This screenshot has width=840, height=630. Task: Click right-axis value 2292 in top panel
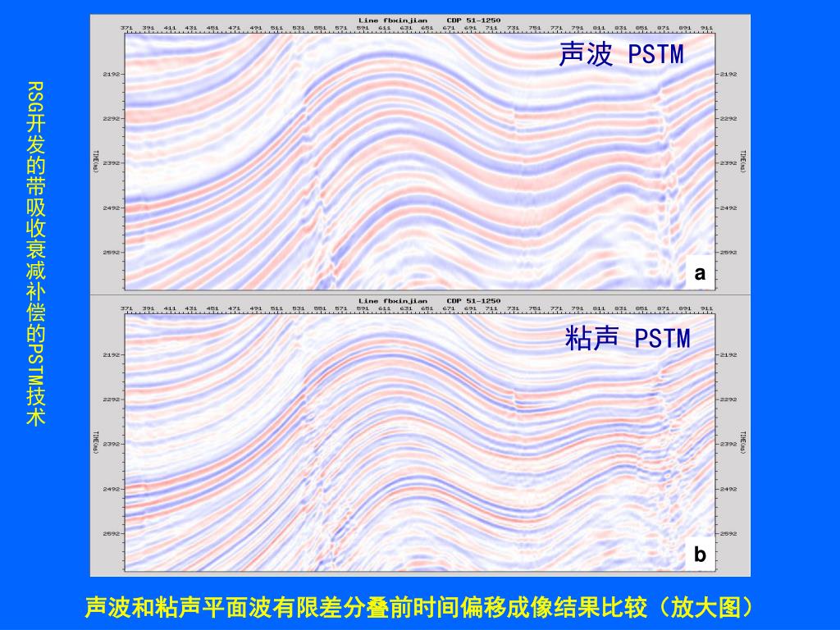(728, 118)
